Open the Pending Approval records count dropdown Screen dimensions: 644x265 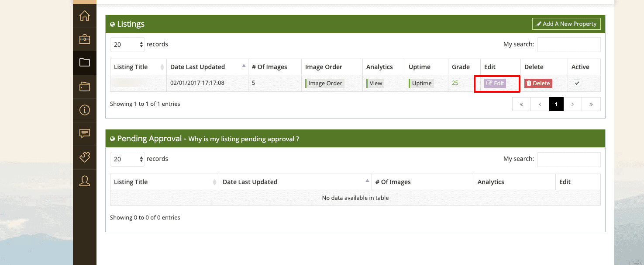click(x=127, y=159)
